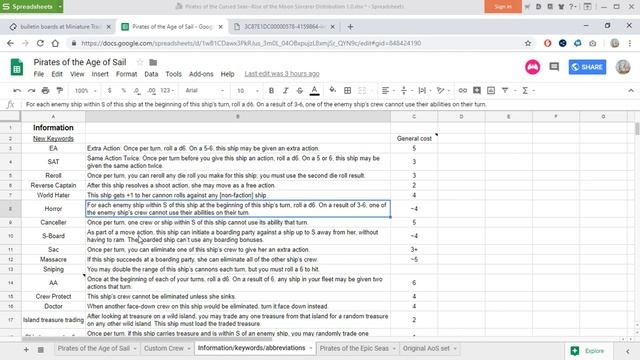Reload the browser page
640x360 pixels.
pyautogui.click(x=40, y=43)
